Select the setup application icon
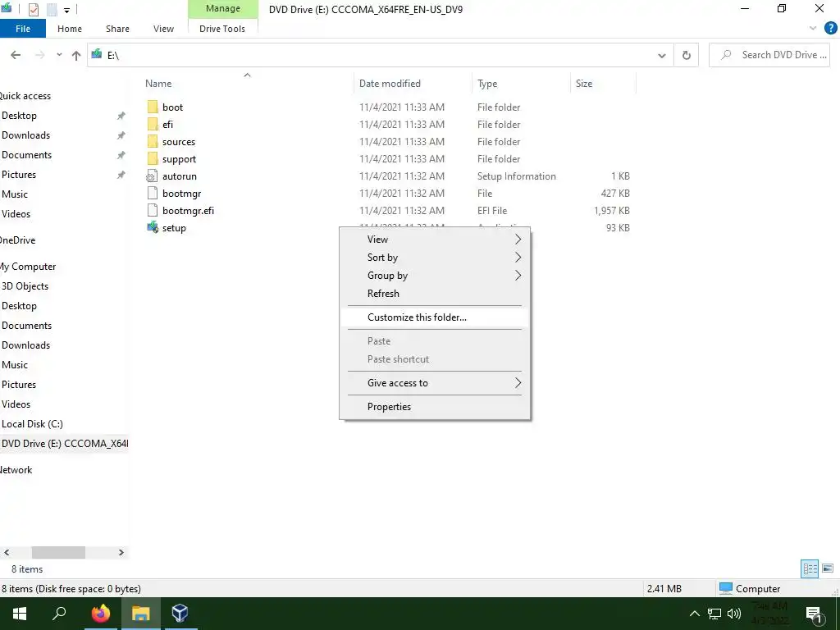 [152, 227]
